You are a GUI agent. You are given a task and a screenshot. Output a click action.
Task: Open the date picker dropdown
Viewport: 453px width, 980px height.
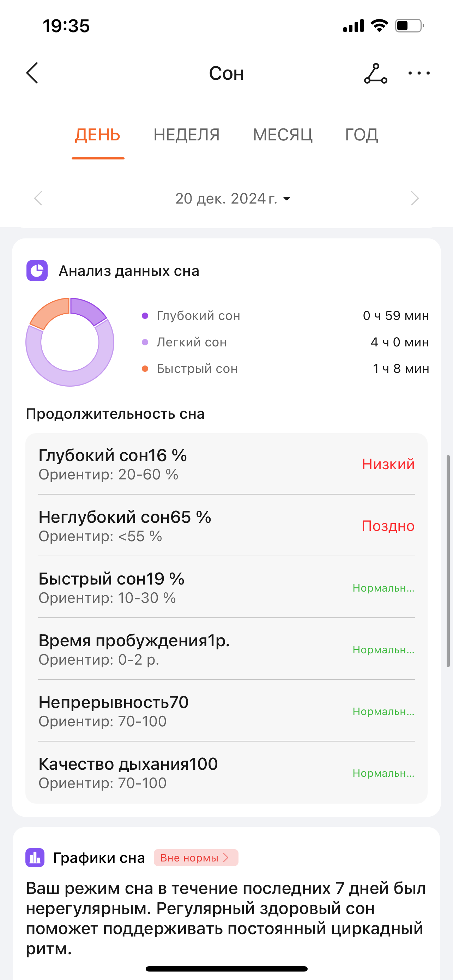pos(233,199)
